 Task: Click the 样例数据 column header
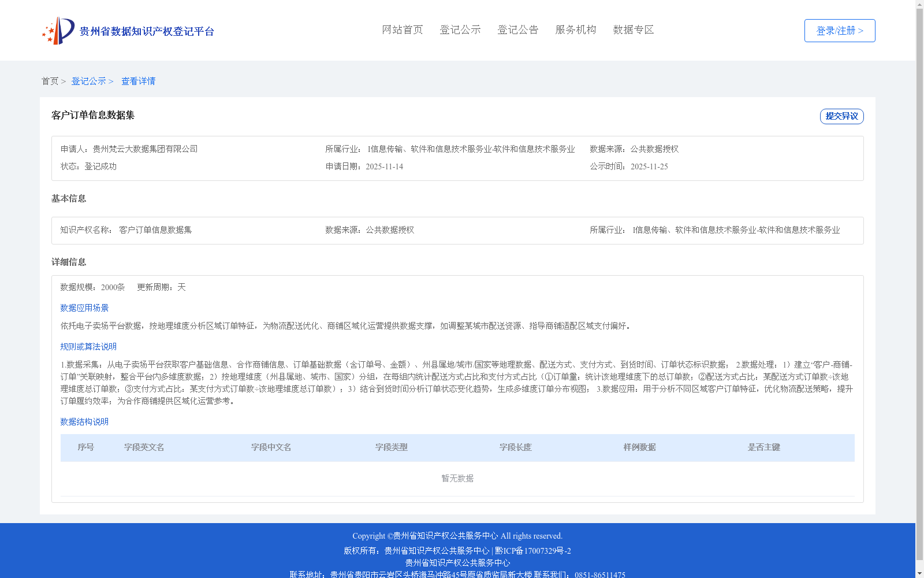coord(640,447)
